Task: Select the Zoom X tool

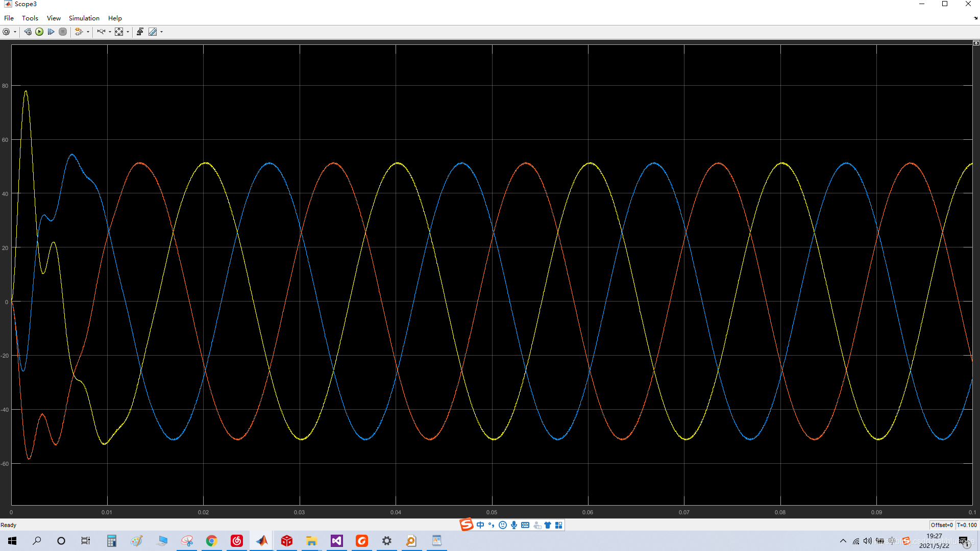Action: (x=101, y=32)
